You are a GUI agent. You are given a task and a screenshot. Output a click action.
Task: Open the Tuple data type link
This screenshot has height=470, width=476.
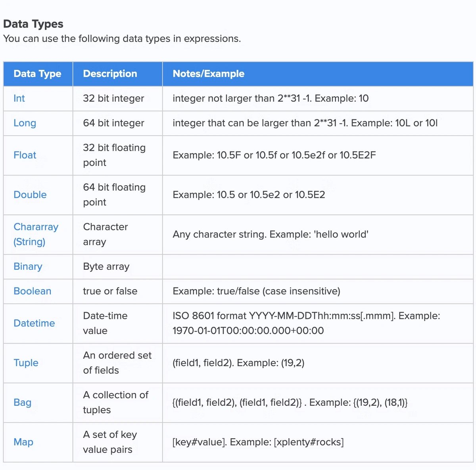(26, 363)
